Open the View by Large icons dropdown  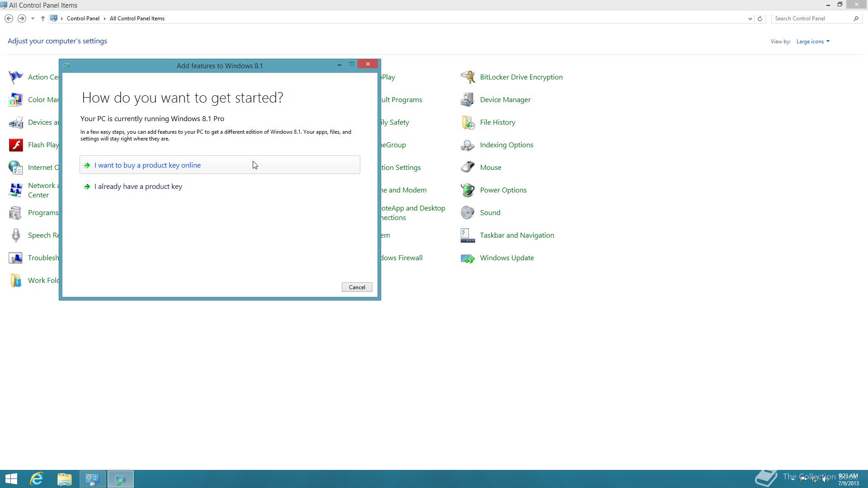[x=813, y=42]
